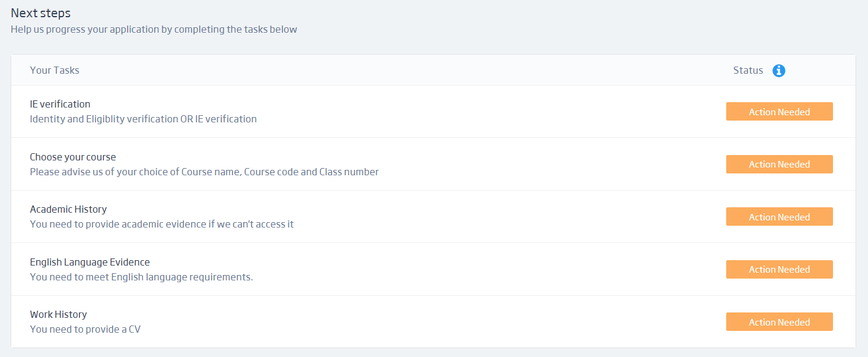Open the Choose your course task
This screenshot has height=357, width=868.
click(x=73, y=157)
